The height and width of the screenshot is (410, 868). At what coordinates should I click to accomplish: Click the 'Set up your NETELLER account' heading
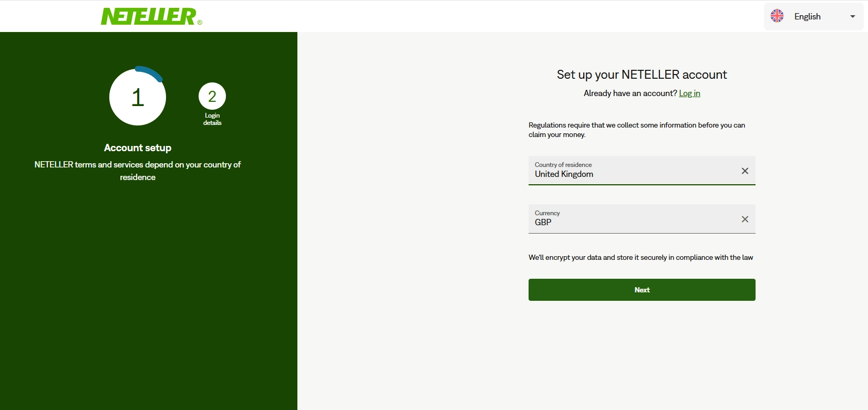642,75
